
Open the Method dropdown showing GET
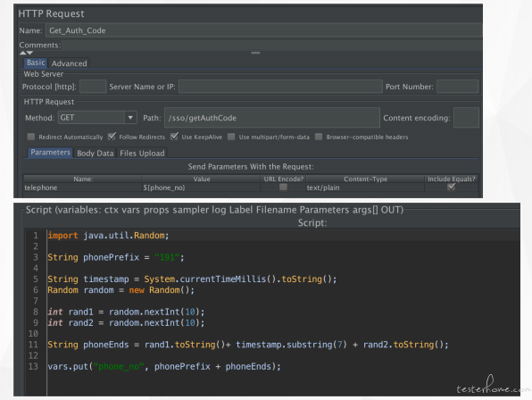pos(97,117)
